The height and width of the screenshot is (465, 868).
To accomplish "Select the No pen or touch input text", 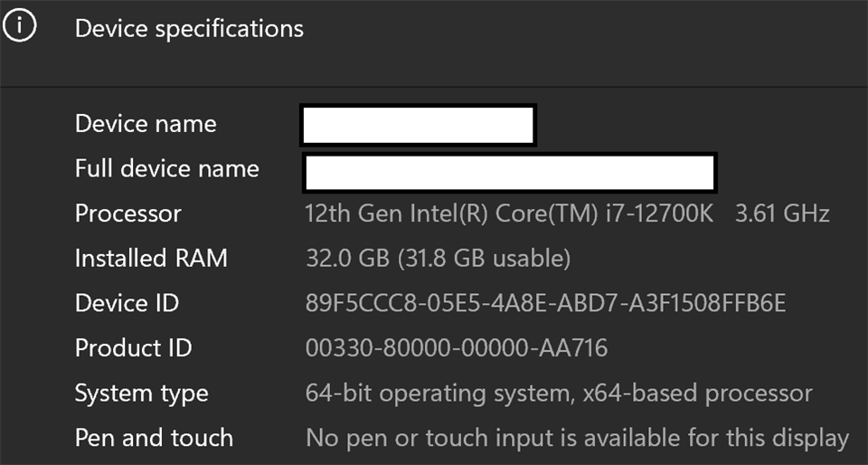I will [x=577, y=439].
